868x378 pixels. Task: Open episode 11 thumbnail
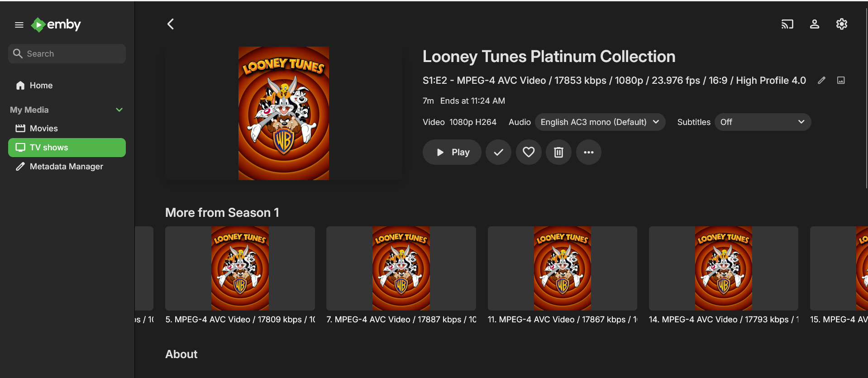[x=563, y=268]
